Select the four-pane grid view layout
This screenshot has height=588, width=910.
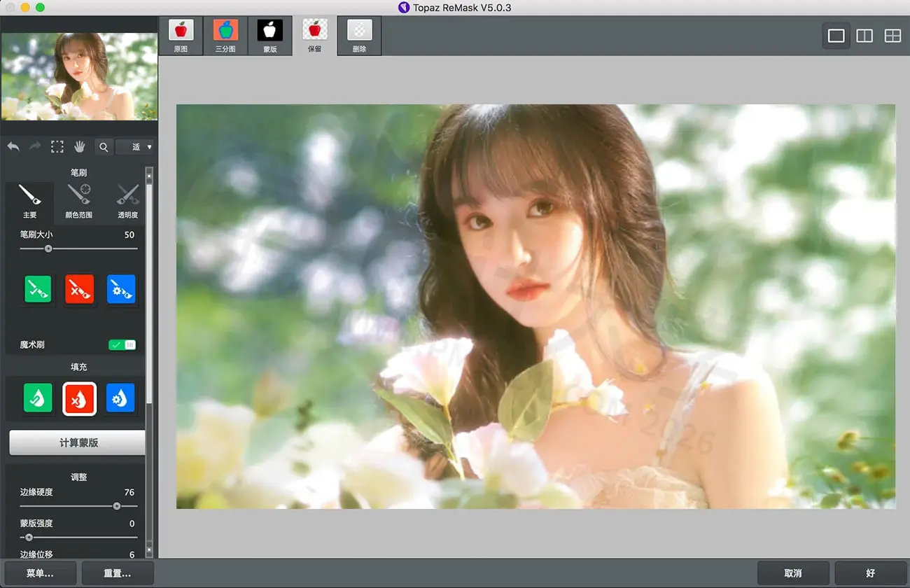[x=892, y=36]
